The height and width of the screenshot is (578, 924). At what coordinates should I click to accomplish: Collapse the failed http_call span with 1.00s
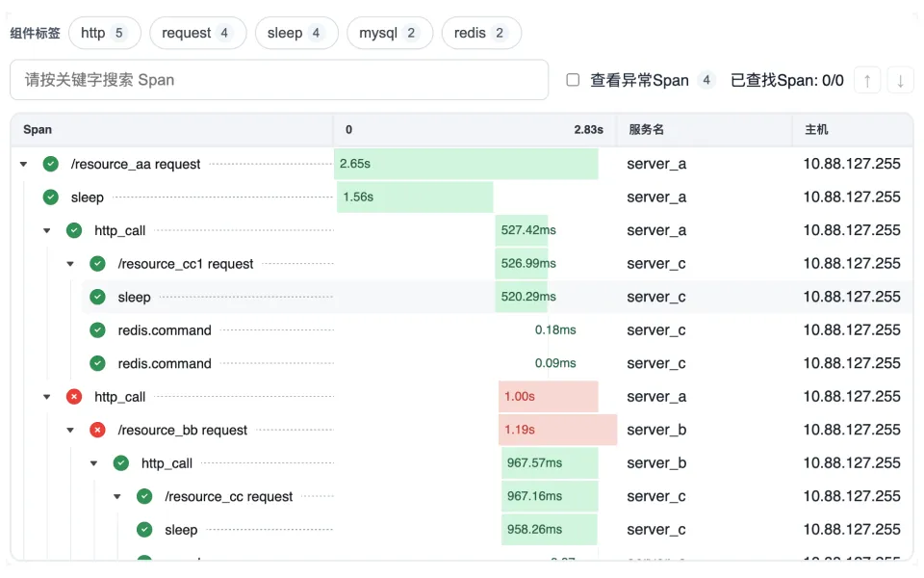47,397
